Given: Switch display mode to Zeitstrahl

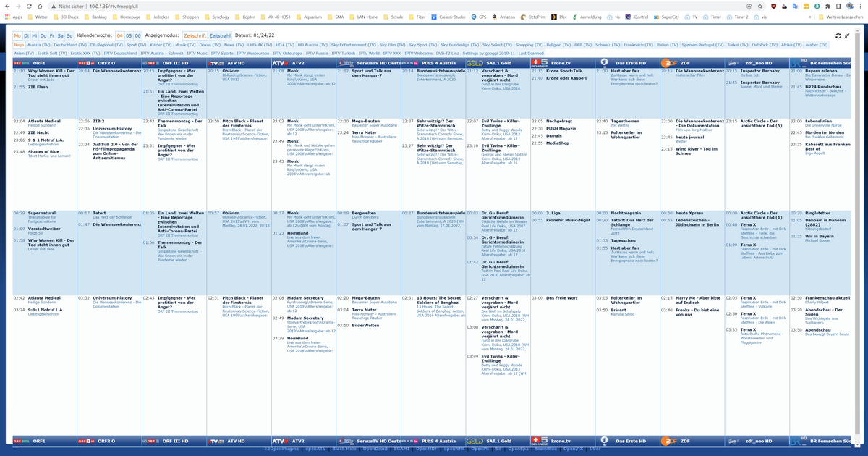Looking at the screenshot, I should (220, 35).
